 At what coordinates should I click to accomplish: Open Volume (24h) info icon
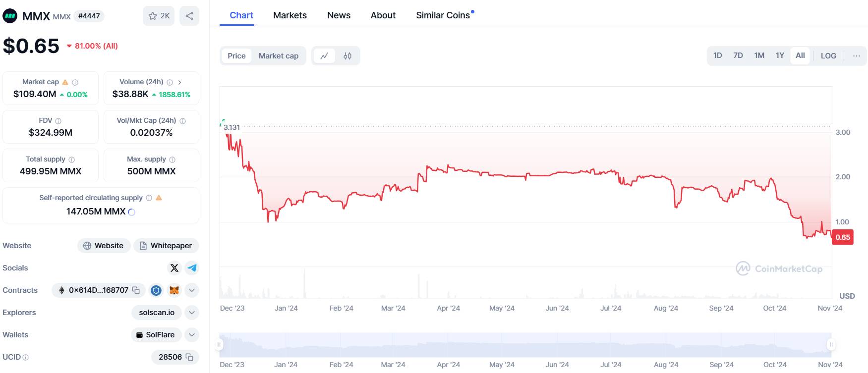click(170, 82)
